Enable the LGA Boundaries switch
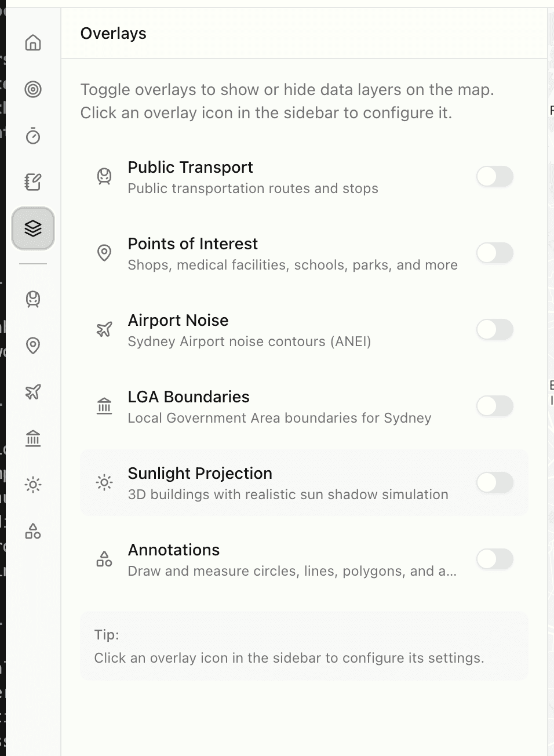The image size is (554, 756). pos(494,406)
